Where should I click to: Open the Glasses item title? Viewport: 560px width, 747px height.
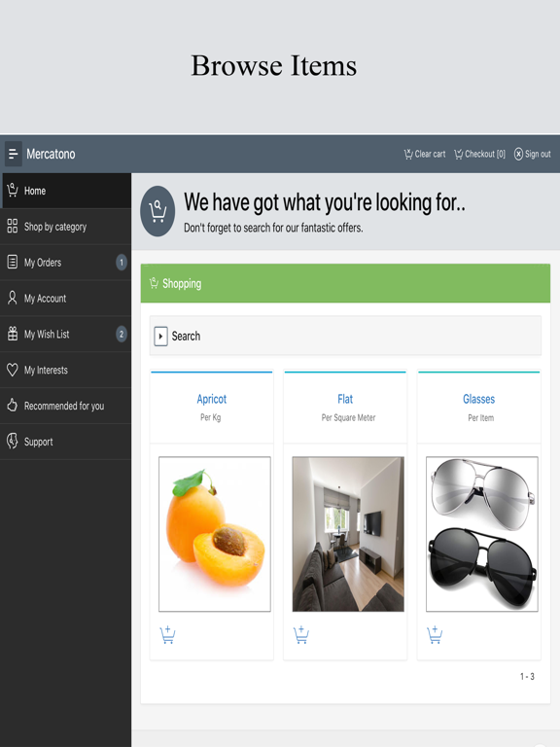point(479,399)
